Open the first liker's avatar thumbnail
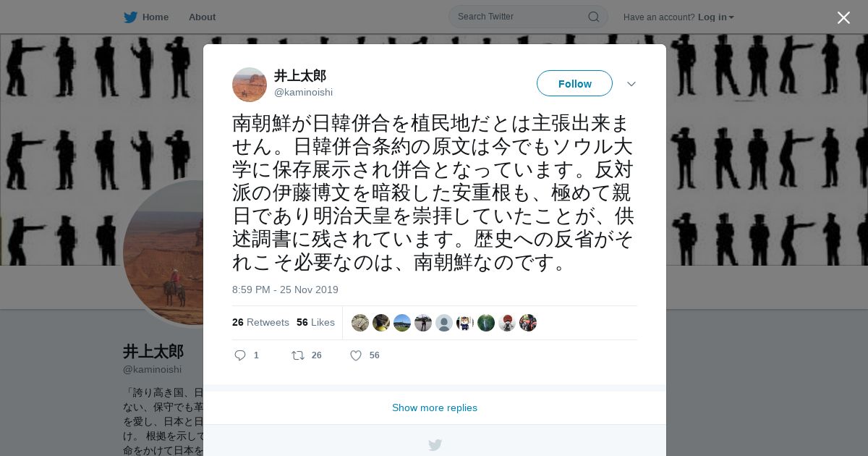Image resolution: width=868 pixels, height=456 pixels. click(360, 323)
